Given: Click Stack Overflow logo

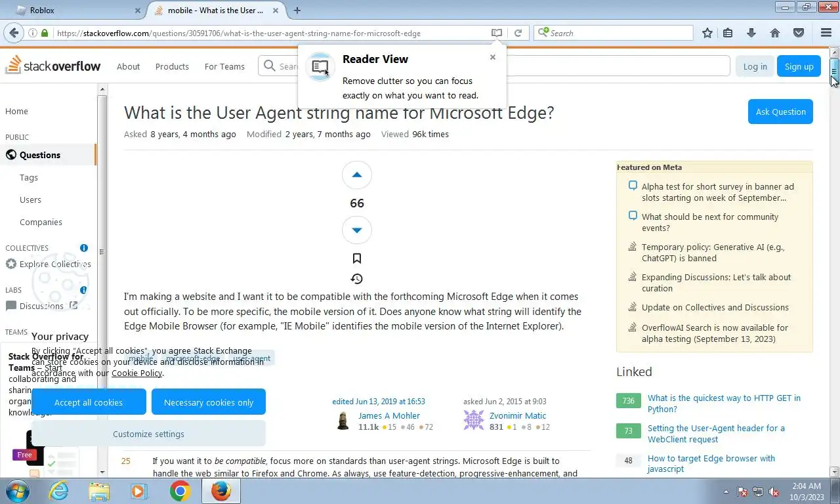Looking at the screenshot, I should [x=53, y=66].
